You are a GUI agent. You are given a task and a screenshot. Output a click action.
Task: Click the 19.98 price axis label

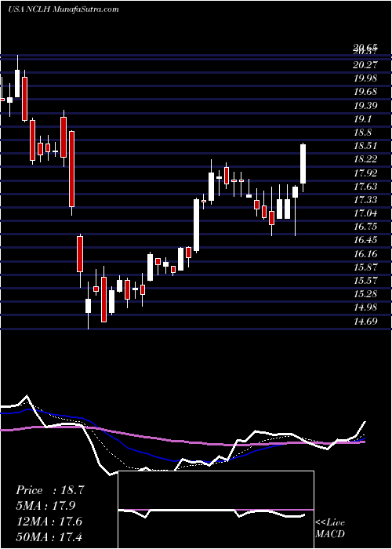coord(365,78)
